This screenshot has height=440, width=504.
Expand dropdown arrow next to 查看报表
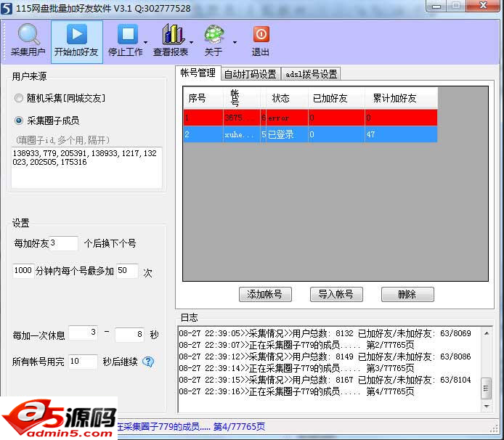(x=192, y=42)
